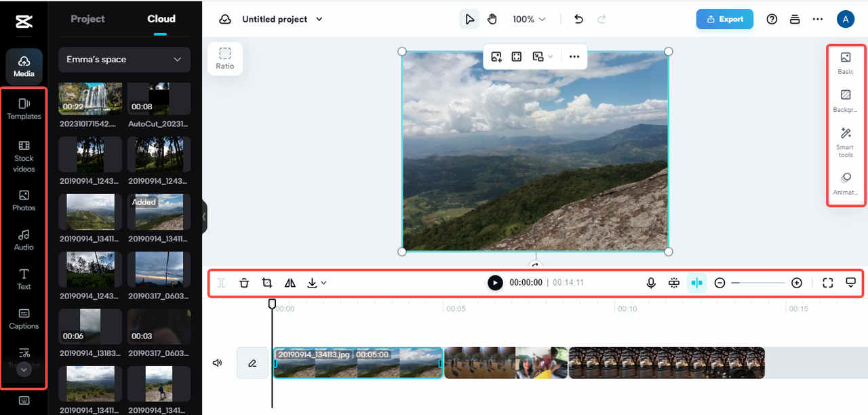868x415 pixels.
Task: Open the Text panel
Action: (24, 279)
